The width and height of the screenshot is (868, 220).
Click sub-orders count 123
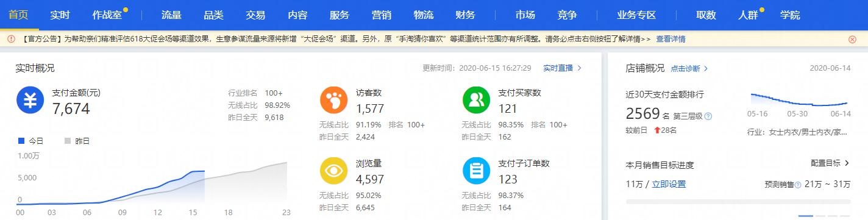[508, 180]
